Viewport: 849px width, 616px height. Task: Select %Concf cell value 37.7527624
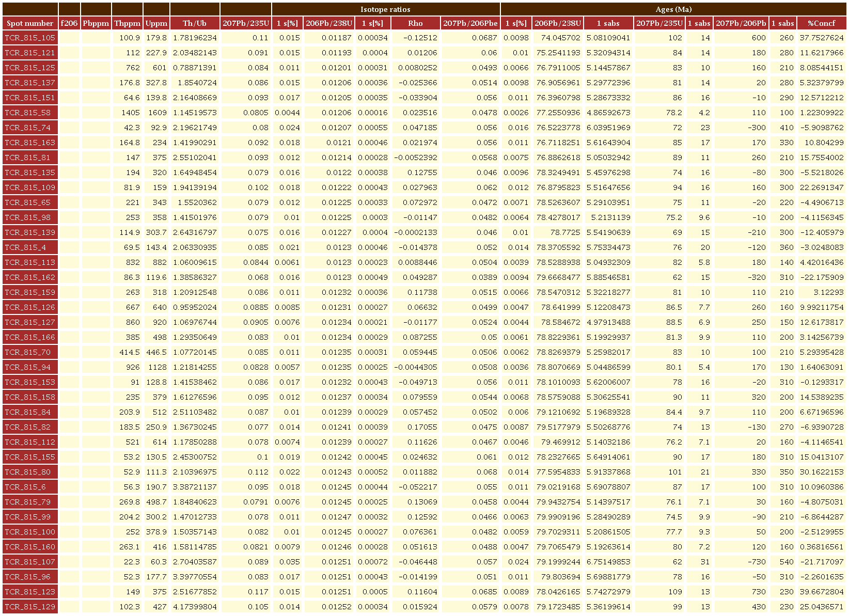(x=821, y=38)
